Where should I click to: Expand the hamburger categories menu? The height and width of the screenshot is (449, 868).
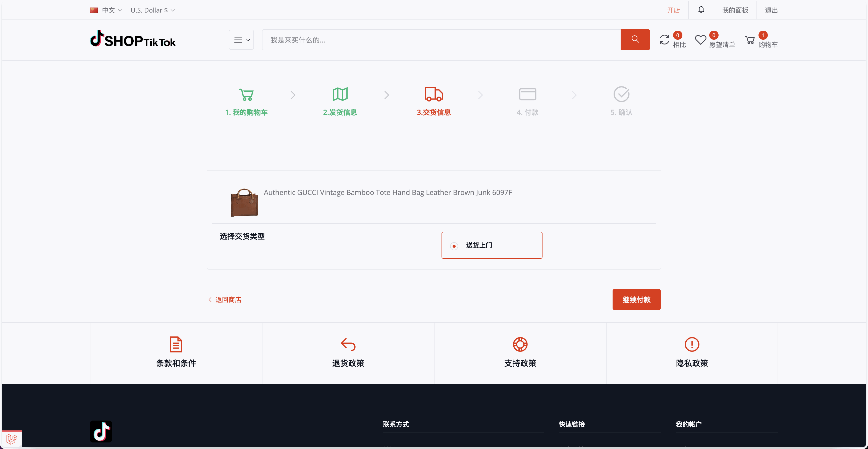(241, 40)
